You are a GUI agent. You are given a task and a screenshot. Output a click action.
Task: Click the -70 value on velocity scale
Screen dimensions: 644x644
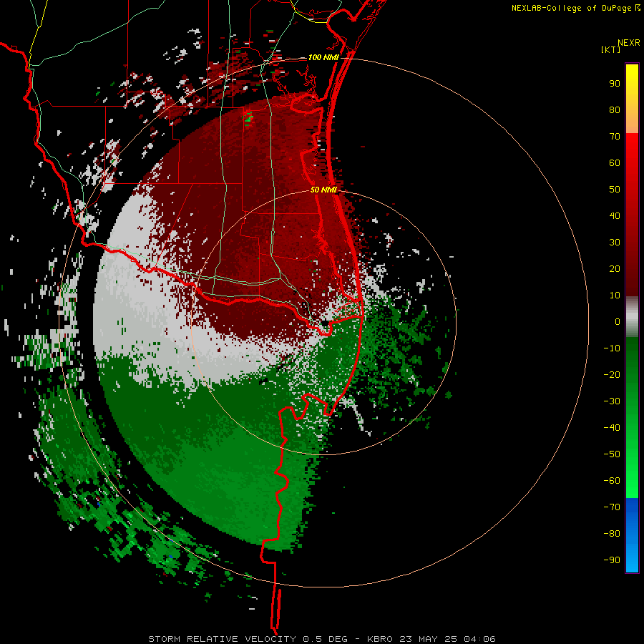click(x=612, y=507)
